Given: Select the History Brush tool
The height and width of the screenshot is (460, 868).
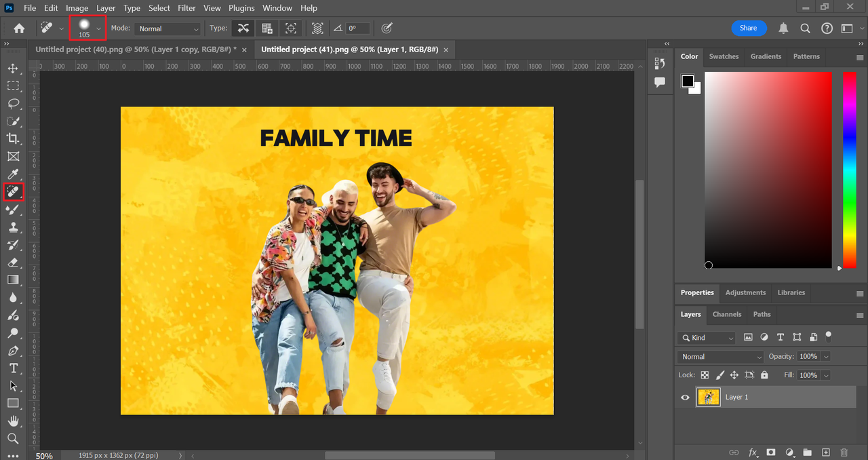Looking at the screenshot, I should [x=13, y=245].
